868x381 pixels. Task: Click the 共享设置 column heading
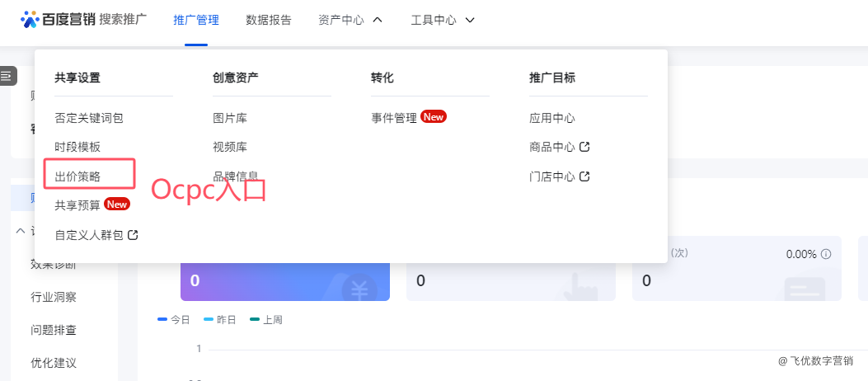(x=77, y=78)
